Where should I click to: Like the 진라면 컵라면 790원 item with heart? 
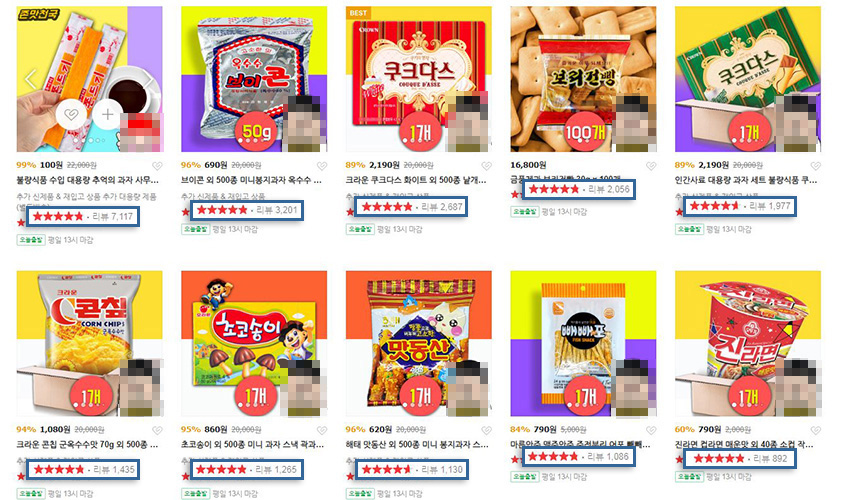[x=816, y=430]
